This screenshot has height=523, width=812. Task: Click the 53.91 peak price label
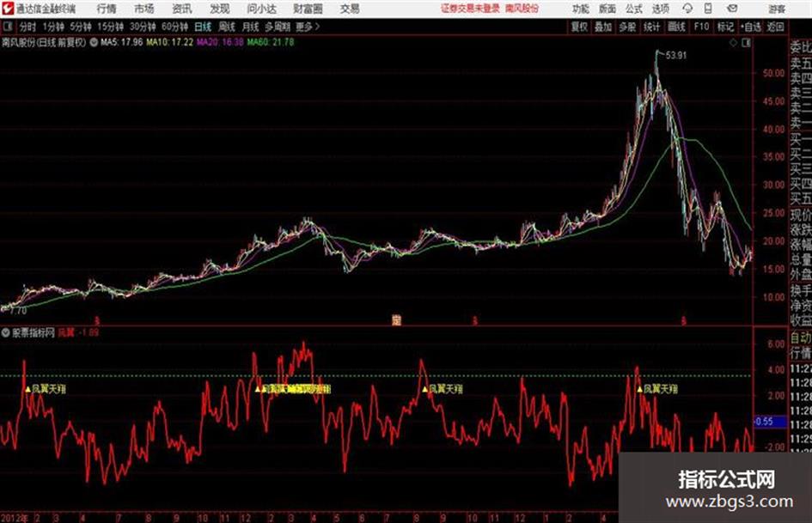(675, 56)
